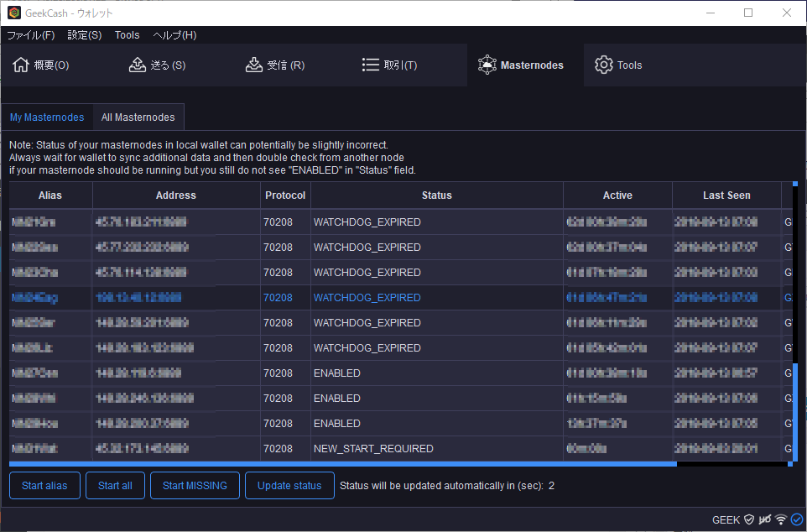Switch to the My Masternodes tab
Image resolution: width=807 pixels, height=532 pixels.
click(47, 117)
